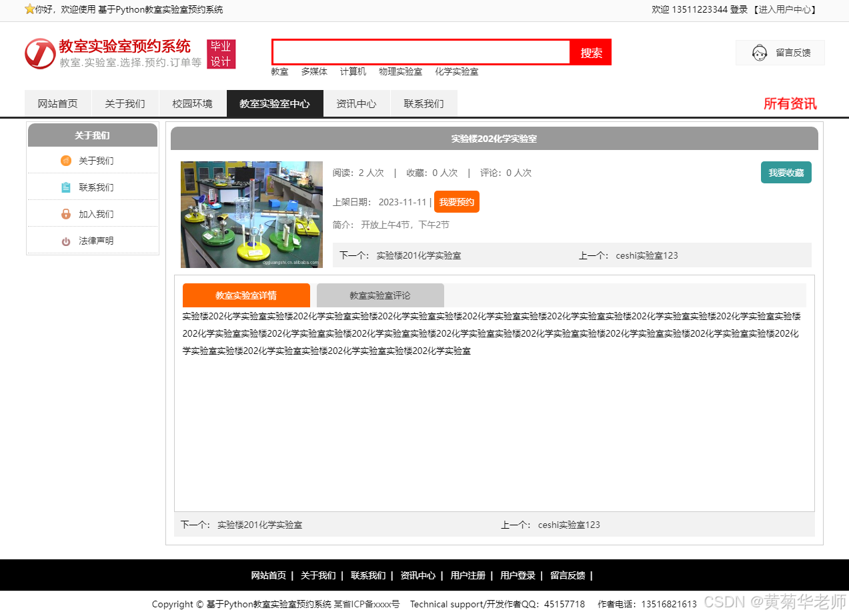Click footer link 网站首页
This screenshot has height=616, width=849.
point(268,575)
